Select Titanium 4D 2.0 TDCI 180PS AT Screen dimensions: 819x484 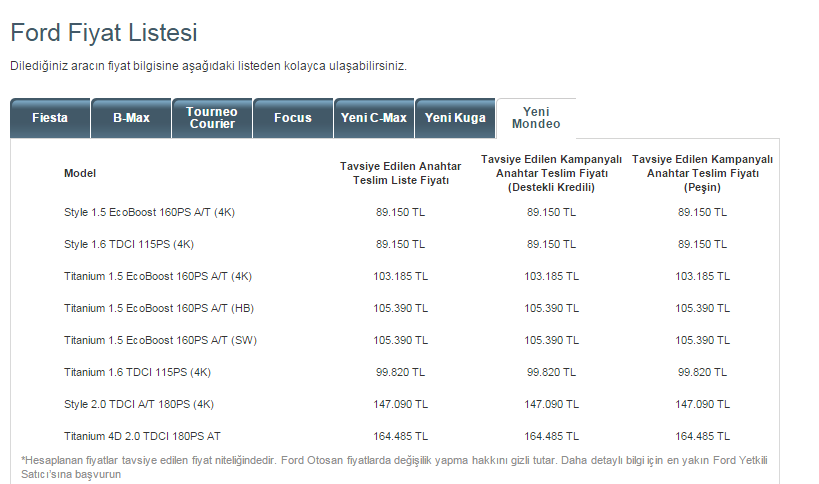pos(142,436)
